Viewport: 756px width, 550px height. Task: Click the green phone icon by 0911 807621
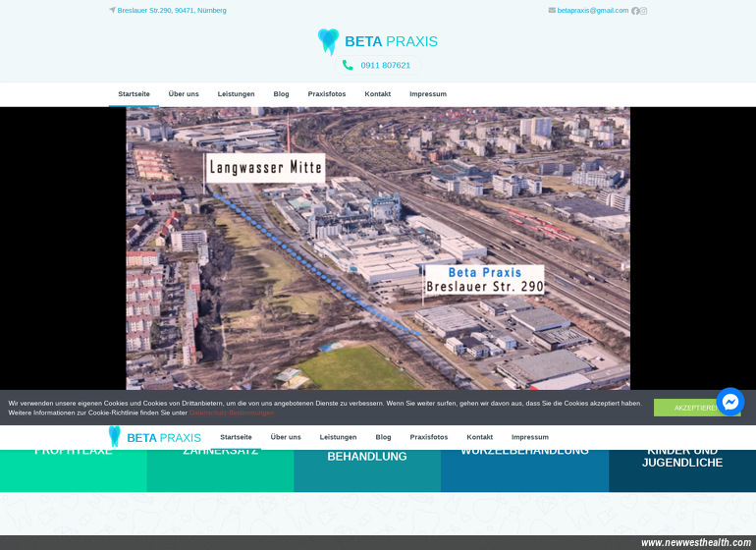[348, 65]
